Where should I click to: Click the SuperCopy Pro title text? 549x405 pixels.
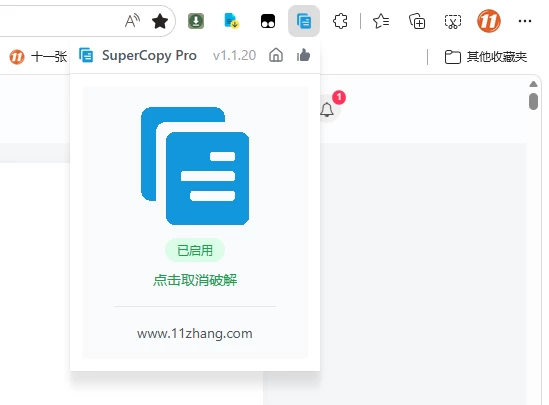150,56
